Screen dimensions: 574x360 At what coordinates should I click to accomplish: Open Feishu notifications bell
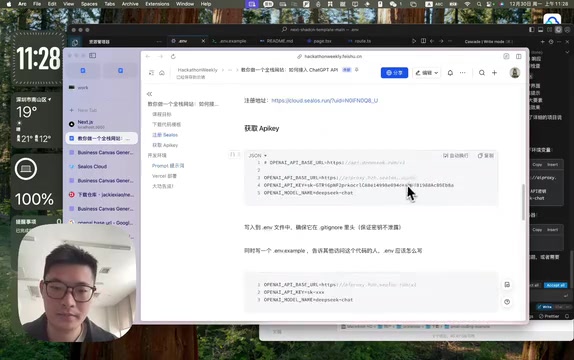[450, 73]
